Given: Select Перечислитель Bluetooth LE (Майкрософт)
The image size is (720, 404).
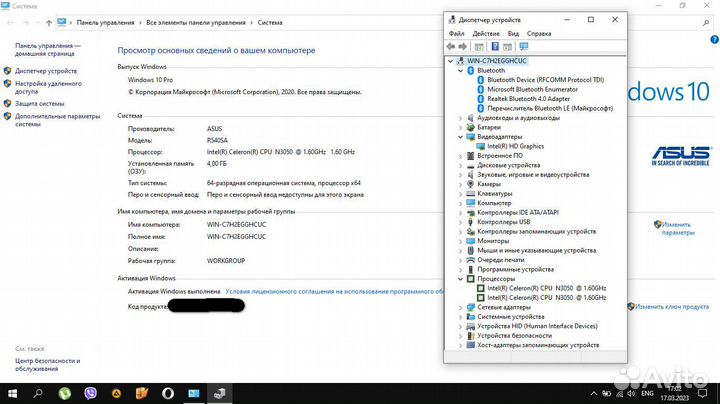Looking at the screenshot, I should tap(550, 108).
